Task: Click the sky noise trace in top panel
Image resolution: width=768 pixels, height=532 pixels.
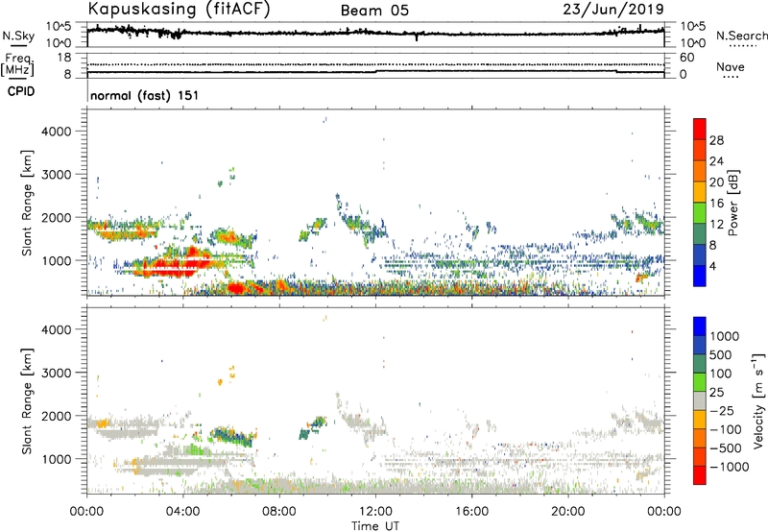Action: pyautogui.click(x=375, y=33)
